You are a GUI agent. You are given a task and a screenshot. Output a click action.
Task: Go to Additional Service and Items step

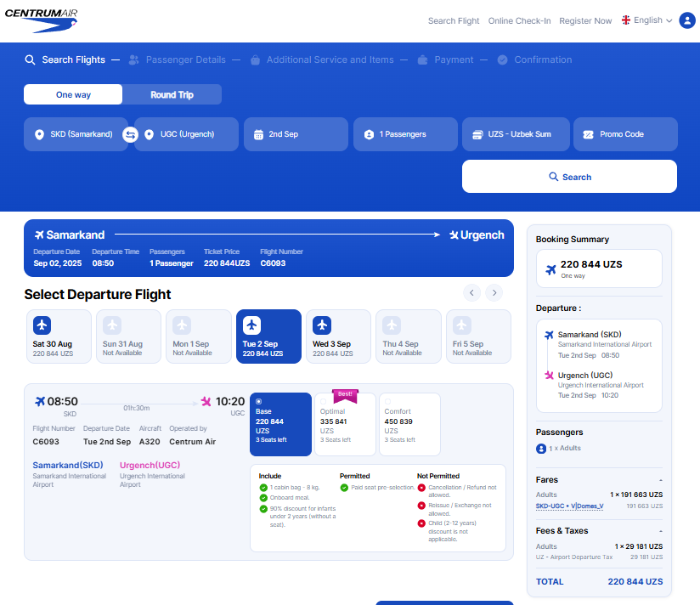pyautogui.click(x=330, y=59)
